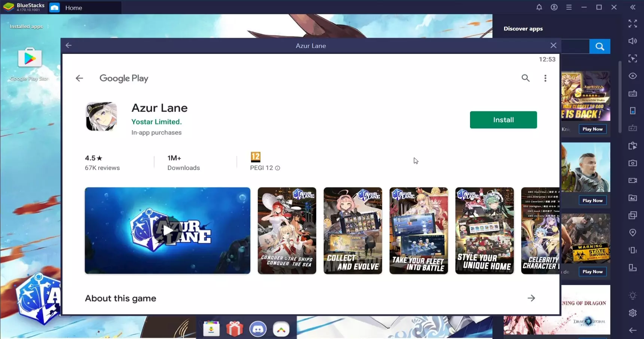
Task: Toggle the volume speaker icon
Action: (x=632, y=41)
